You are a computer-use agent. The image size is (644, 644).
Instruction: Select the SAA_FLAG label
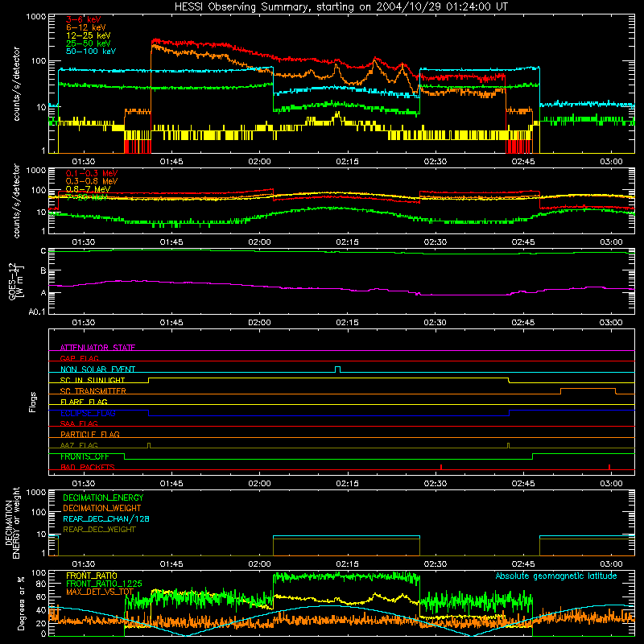pos(79,423)
